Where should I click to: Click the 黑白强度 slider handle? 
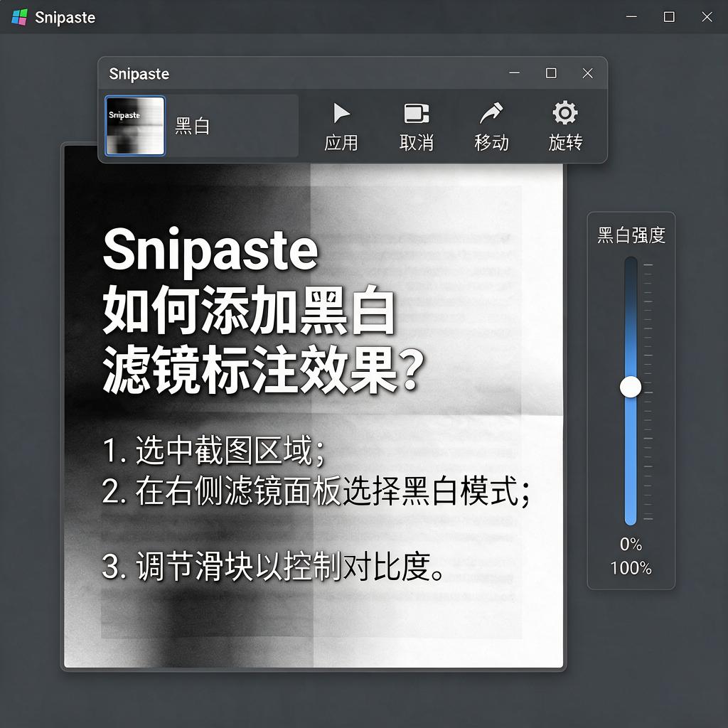[631, 387]
